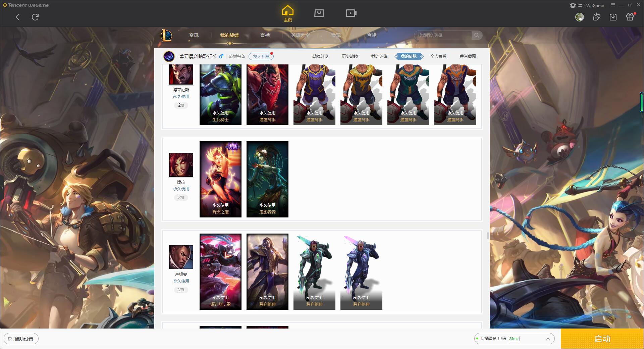Open the hamburger menu icon in title bar
The image size is (644, 349).
(x=613, y=5)
